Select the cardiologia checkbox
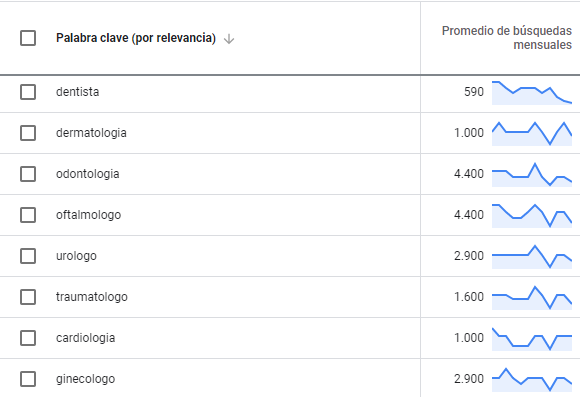 pyautogui.click(x=28, y=338)
